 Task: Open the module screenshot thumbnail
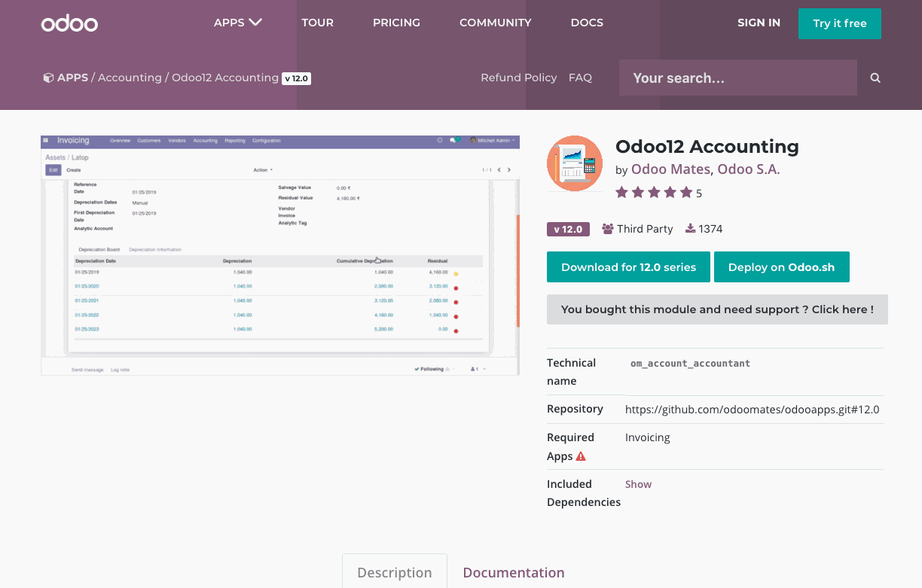(x=280, y=255)
